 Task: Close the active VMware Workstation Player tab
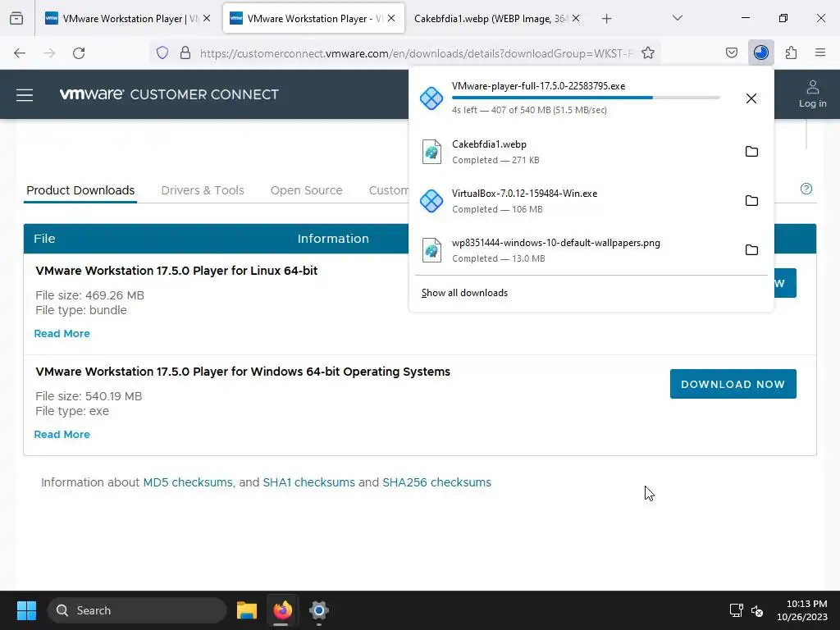(391, 18)
